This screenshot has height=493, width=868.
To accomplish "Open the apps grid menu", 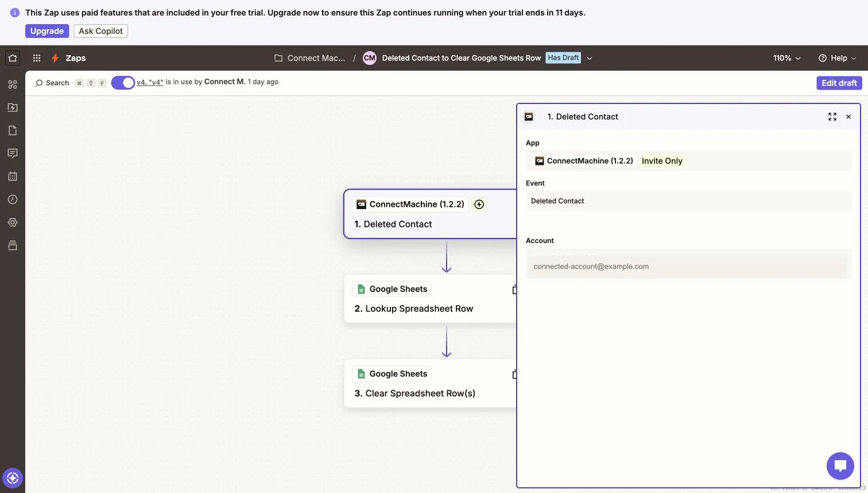I will coord(37,58).
